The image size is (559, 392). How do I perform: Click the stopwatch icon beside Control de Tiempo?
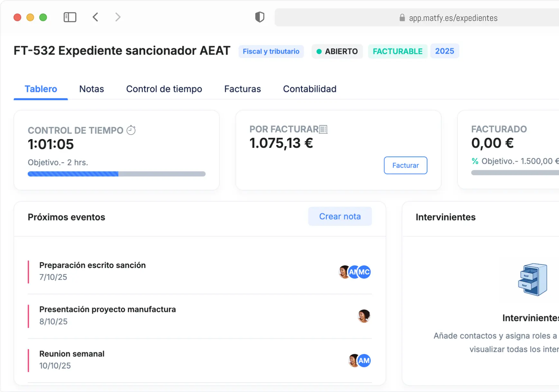coord(131,130)
